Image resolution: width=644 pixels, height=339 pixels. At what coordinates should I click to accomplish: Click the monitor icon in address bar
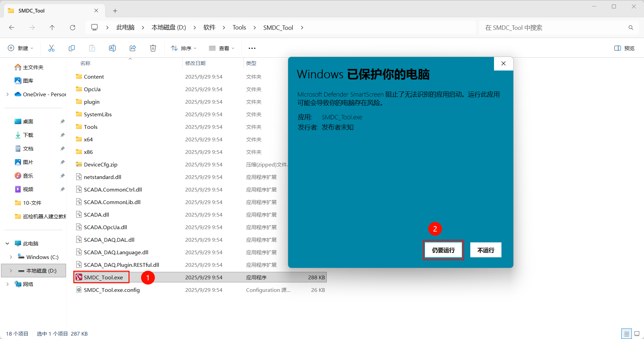pyautogui.click(x=94, y=27)
